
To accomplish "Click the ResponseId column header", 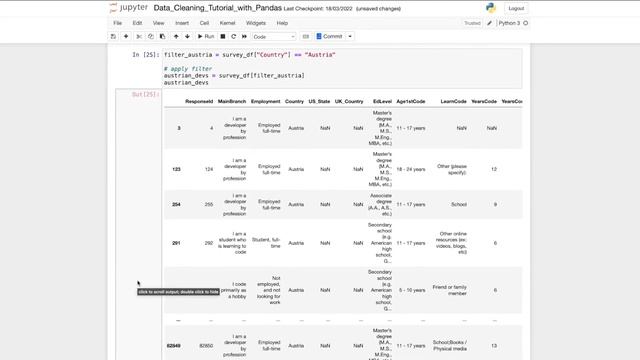I will (199, 101).
